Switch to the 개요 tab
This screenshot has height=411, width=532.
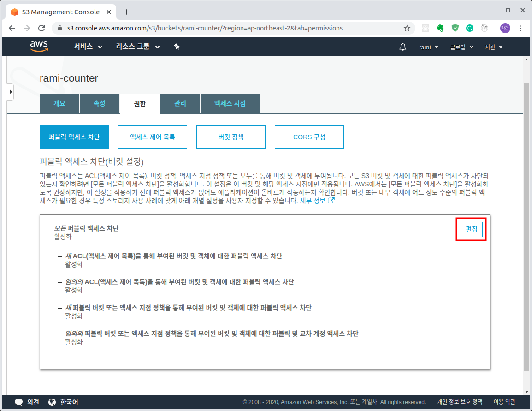point(59,103)
